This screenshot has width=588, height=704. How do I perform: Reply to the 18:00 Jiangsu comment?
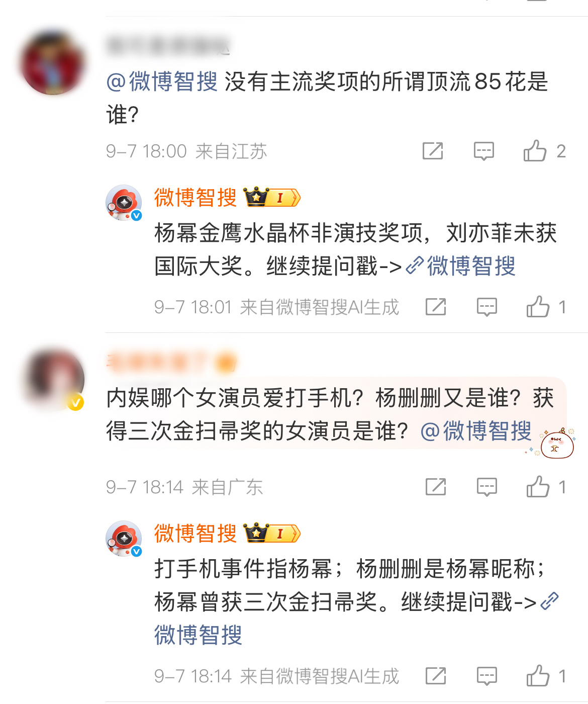483,151
